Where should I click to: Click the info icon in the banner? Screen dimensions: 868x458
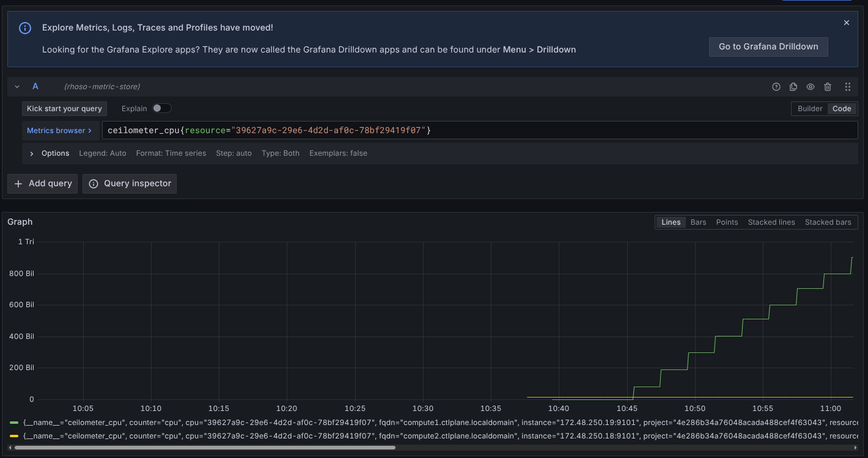pos(25,28)
